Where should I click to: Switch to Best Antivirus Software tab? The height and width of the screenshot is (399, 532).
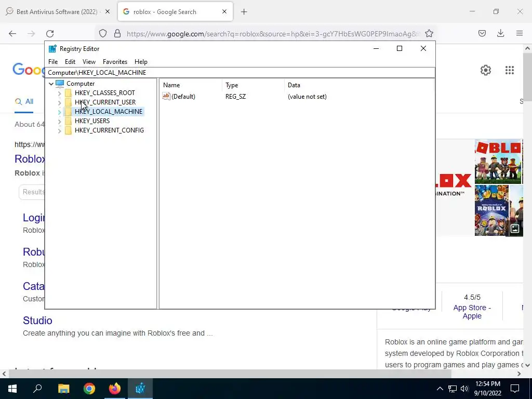point(56,12)
